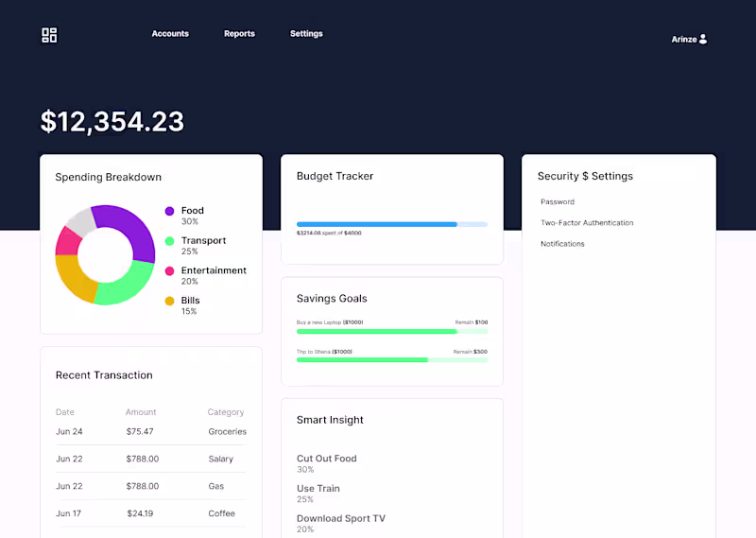756x538 pixels.
Task: Click the Savings Goals heading
Action: [x=332, y=299]
